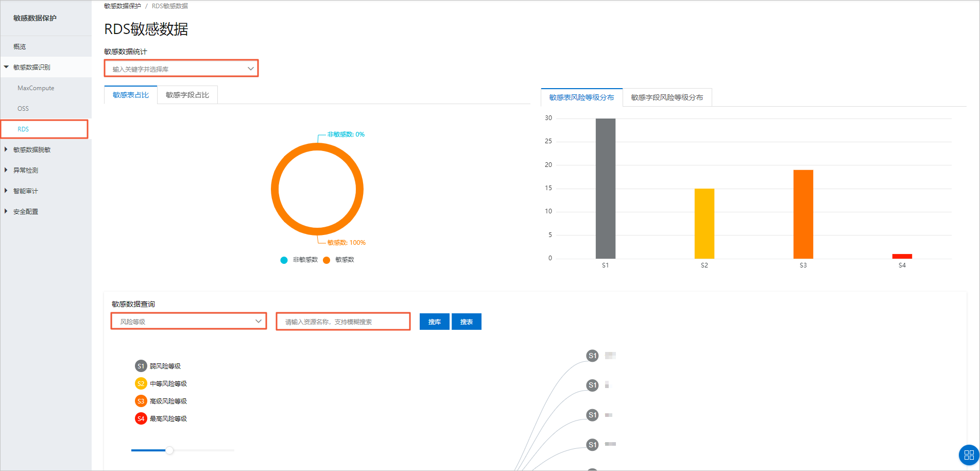Click the resource name search input field
Image resolution: width=980 pixels, height=471 pixels.
[343, 322]
